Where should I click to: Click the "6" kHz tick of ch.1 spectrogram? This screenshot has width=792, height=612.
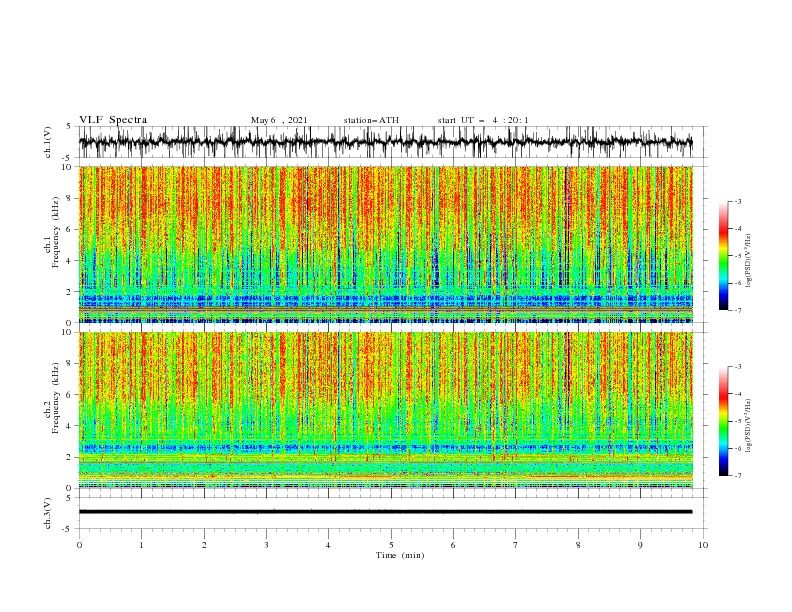pyautogui.click(x=70, y=230)
